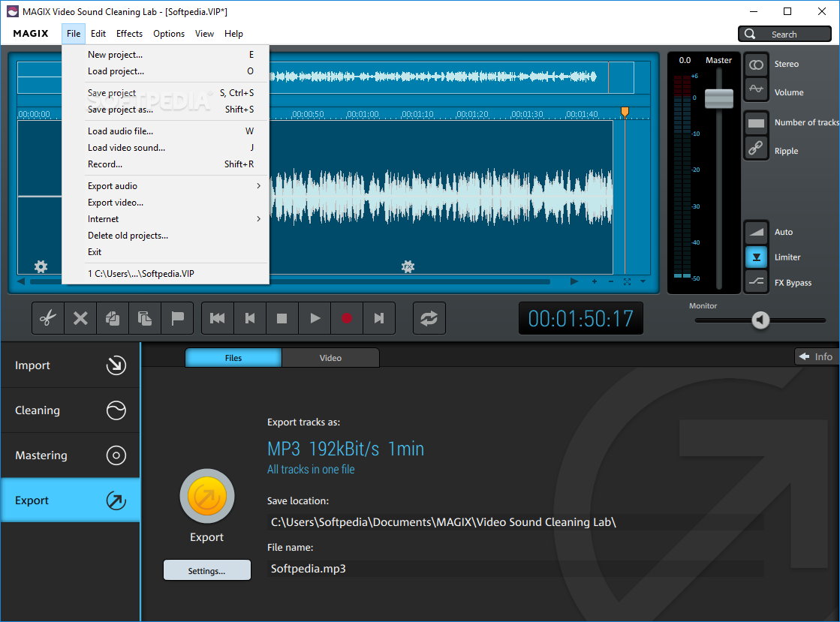Skip to the next marker
Image resolution: width=840 pixels, height=622 pixels.
(379, 318)
